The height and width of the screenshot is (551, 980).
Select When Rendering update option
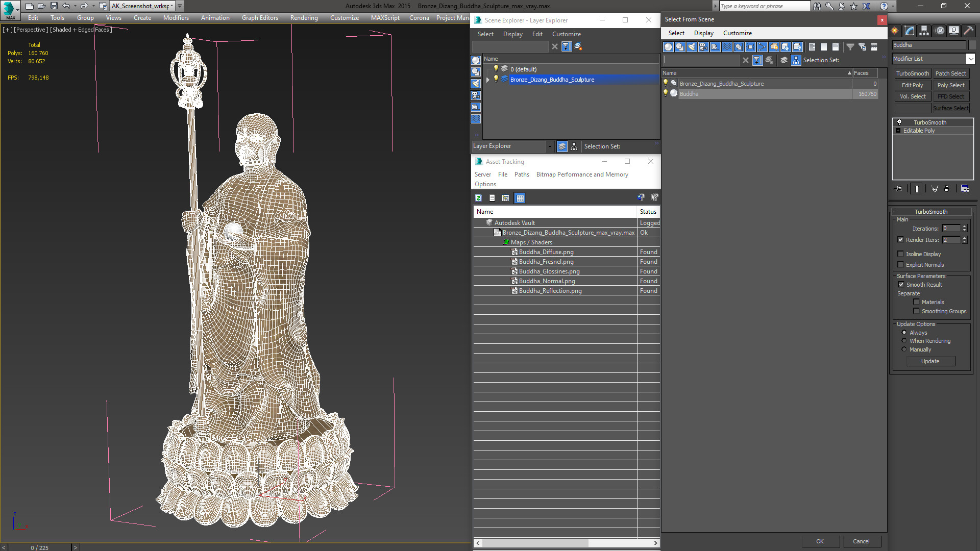pyautogui.click(x=904, y=341)
